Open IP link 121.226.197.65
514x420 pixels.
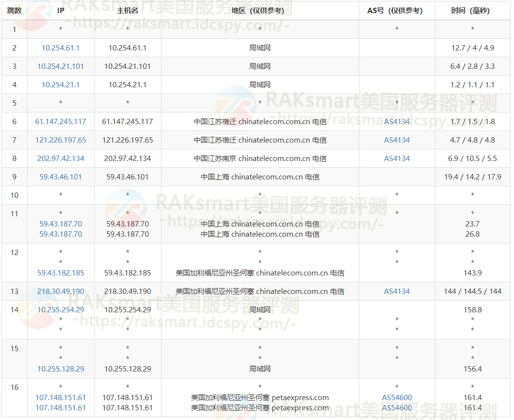[x=61, y=140]
